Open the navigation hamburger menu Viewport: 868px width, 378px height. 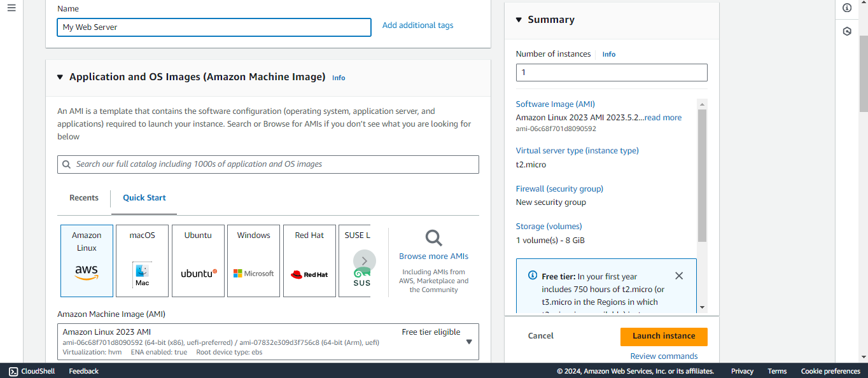coord(11,8)
